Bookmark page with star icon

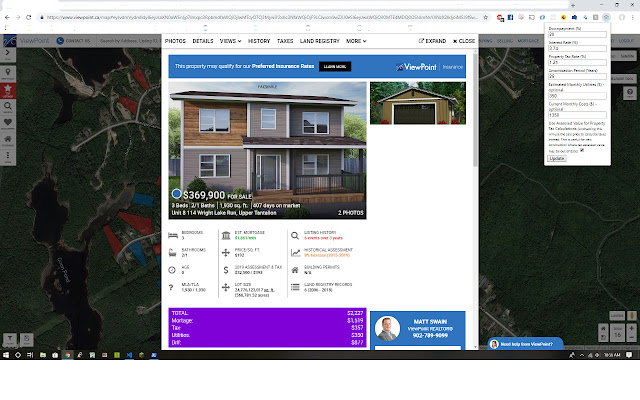click(x=485, y=17)
